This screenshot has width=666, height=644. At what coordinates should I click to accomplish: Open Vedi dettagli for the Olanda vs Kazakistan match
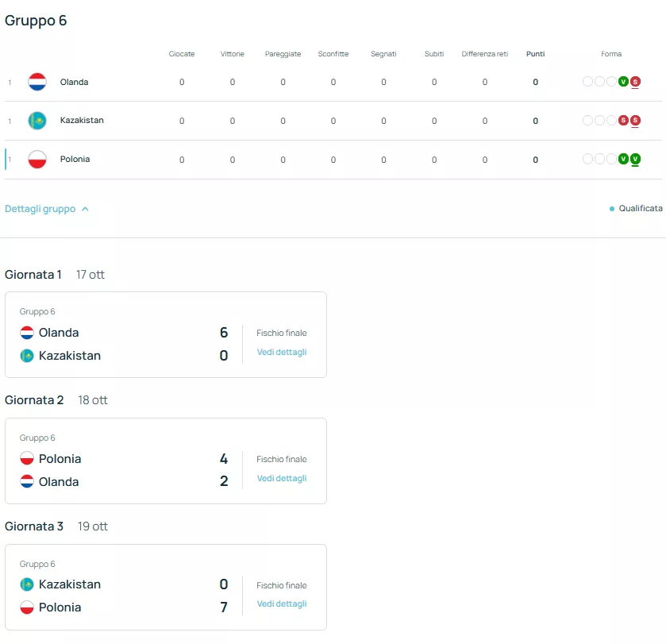pyautogui.click(x=282, y=352)
